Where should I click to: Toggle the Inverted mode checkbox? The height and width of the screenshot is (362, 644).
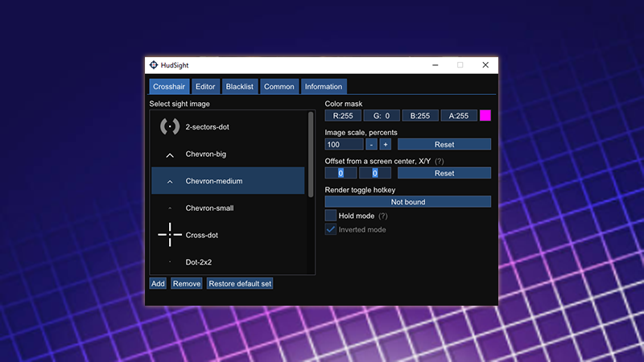click(x=330, y=229)
